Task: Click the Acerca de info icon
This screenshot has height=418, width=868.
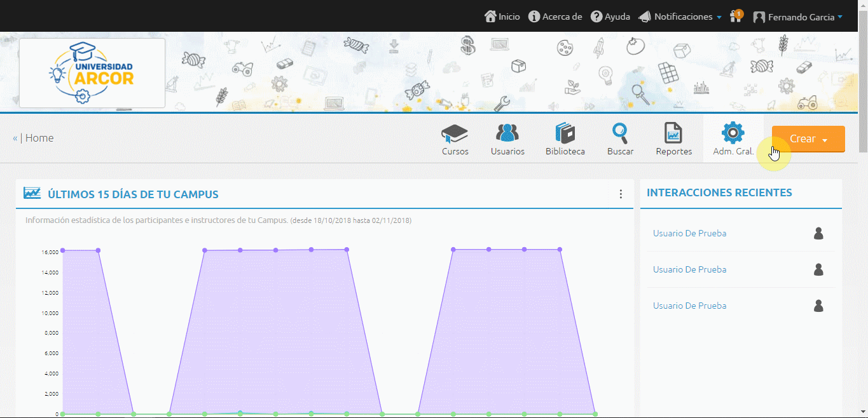Action: pyautogui.click(x=534, y=17)
